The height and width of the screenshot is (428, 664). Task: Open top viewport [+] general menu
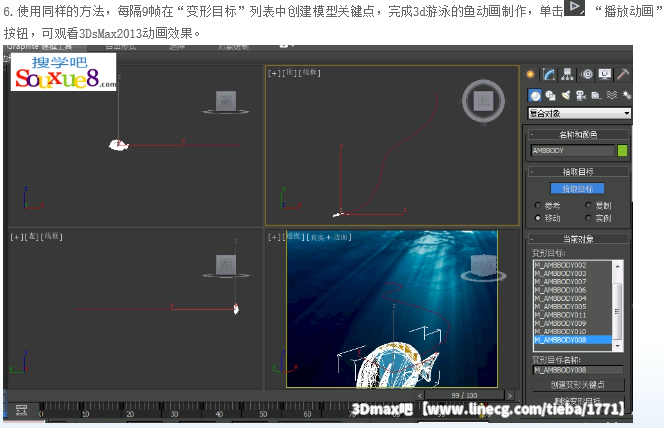point(274,73)
